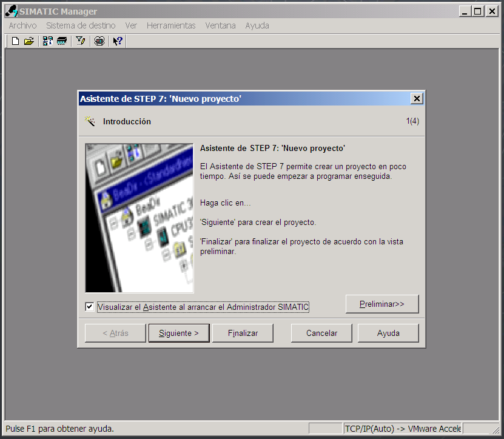The height and width of the screenshot is (439, 504).
Task: Maximize the SIMATIC Manager window
Action: click(478, 12)
